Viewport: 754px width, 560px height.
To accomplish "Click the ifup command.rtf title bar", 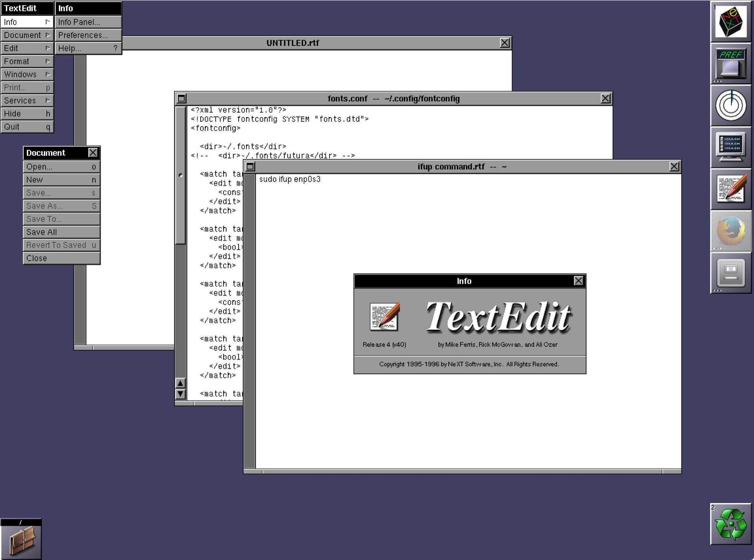I will tap(462, 167).
